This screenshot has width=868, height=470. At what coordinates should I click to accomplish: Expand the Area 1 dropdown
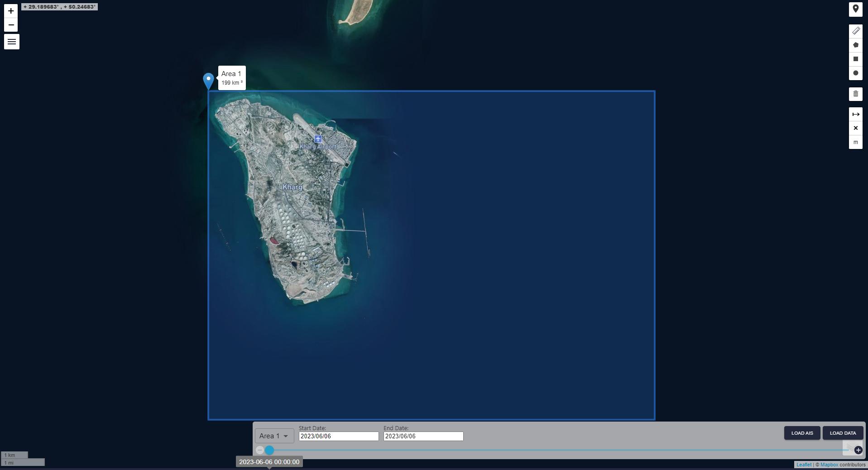tap(274, 436)
